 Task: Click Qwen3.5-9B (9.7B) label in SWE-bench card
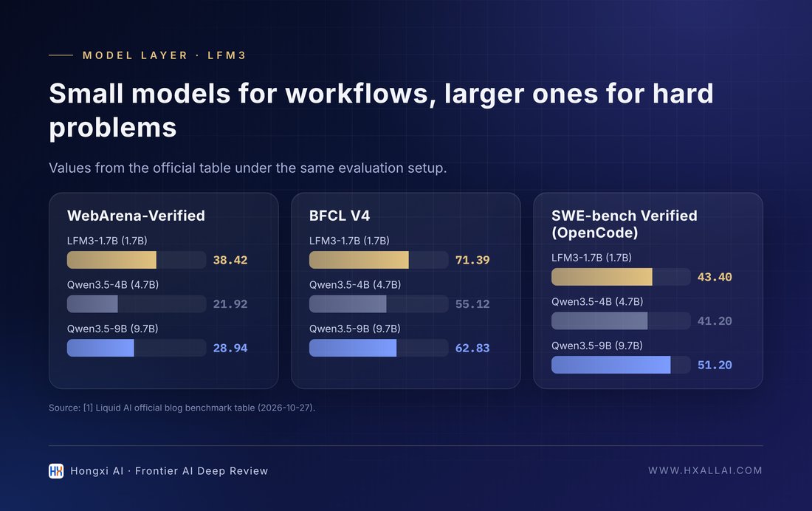[x=597, y=346]
